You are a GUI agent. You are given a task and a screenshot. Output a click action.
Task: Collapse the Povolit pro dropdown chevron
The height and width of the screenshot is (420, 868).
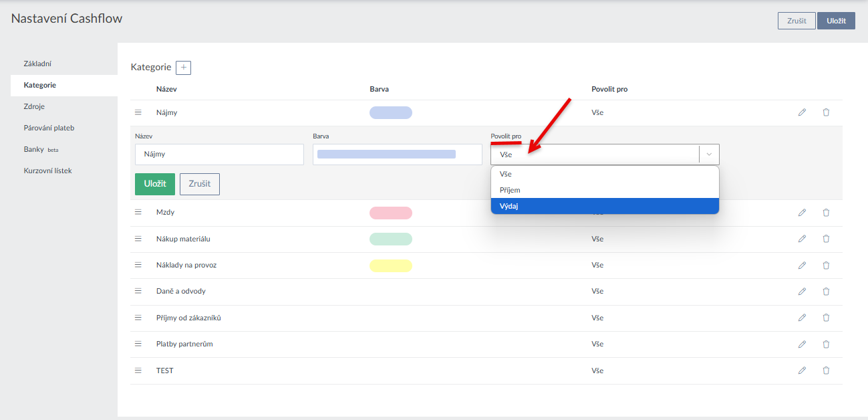click(x=709, y=154)
